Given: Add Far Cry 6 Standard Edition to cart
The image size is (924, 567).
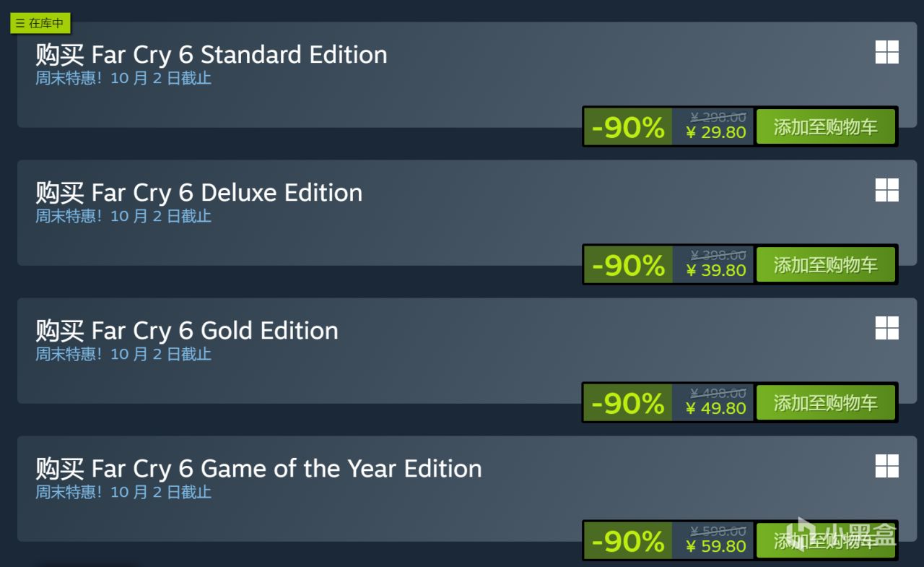Looking at the screenshot, I should pyautogui.click(x=826, y=127).
